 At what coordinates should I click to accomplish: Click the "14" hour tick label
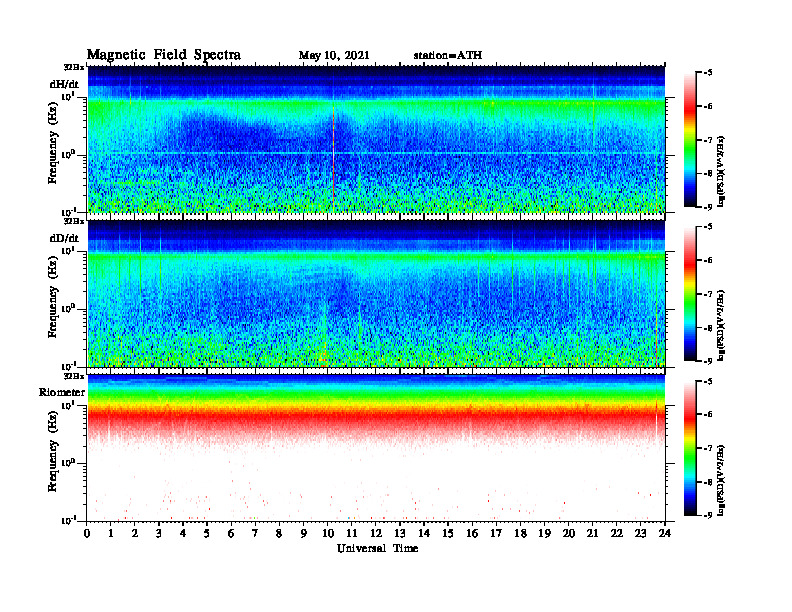click(424, 533)
